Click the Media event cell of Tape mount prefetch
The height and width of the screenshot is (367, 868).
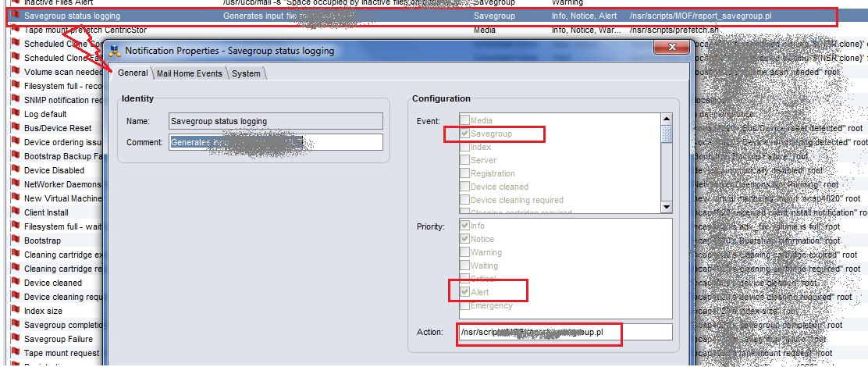coord(485,30)
